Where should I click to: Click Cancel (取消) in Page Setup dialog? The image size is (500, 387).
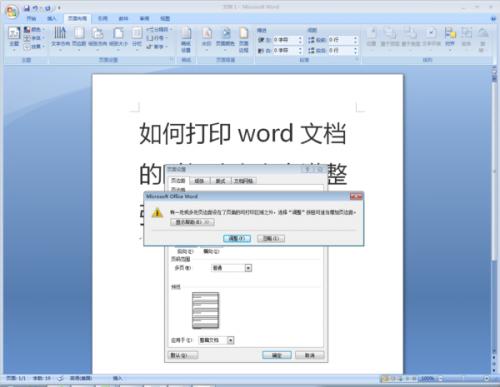[309, 355]
